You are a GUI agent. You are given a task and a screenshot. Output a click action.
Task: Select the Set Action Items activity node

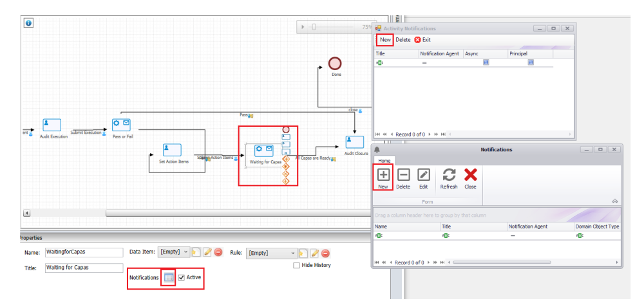[x=172, y=150]
